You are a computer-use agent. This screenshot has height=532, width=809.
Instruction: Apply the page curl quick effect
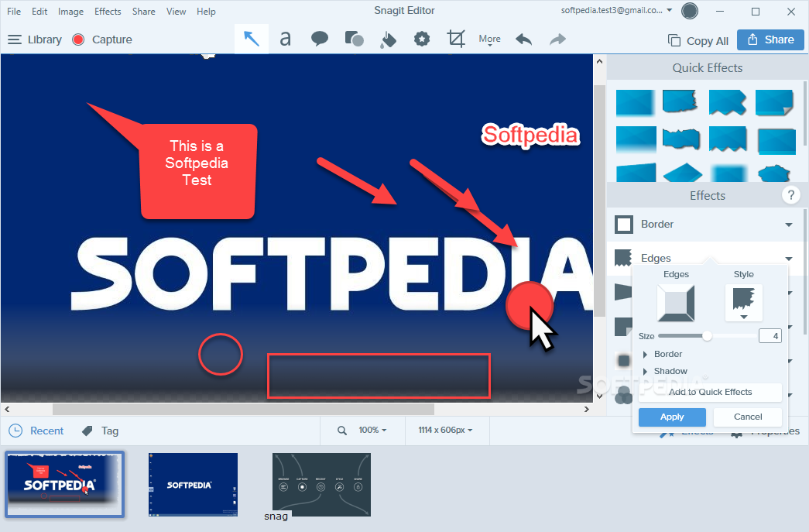774,102
